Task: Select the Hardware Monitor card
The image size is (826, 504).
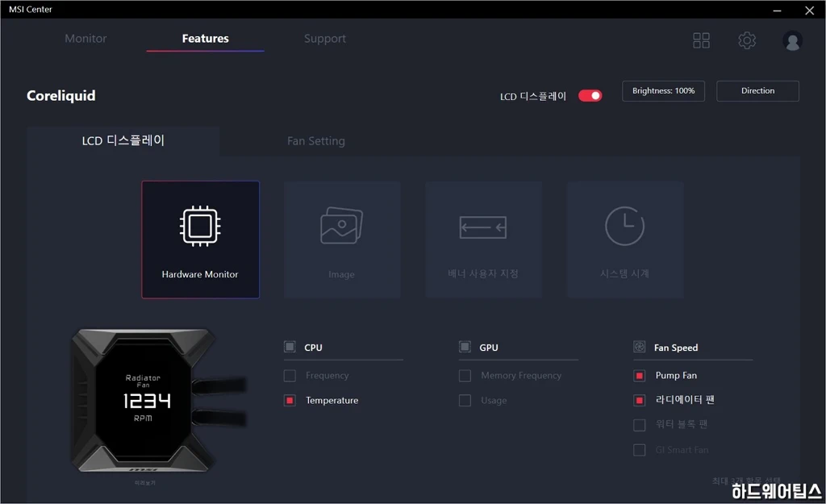Action: point(200,240)
